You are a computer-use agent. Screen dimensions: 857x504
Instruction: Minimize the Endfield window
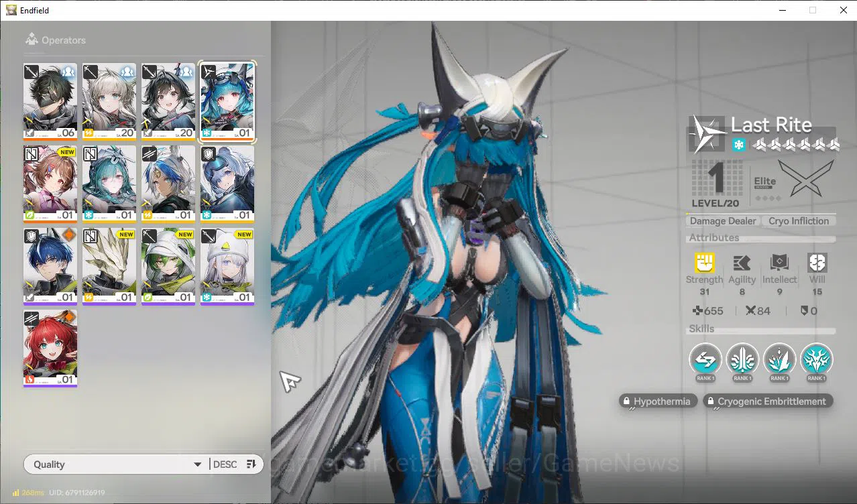pyautogui.click(x=781, y=10)
